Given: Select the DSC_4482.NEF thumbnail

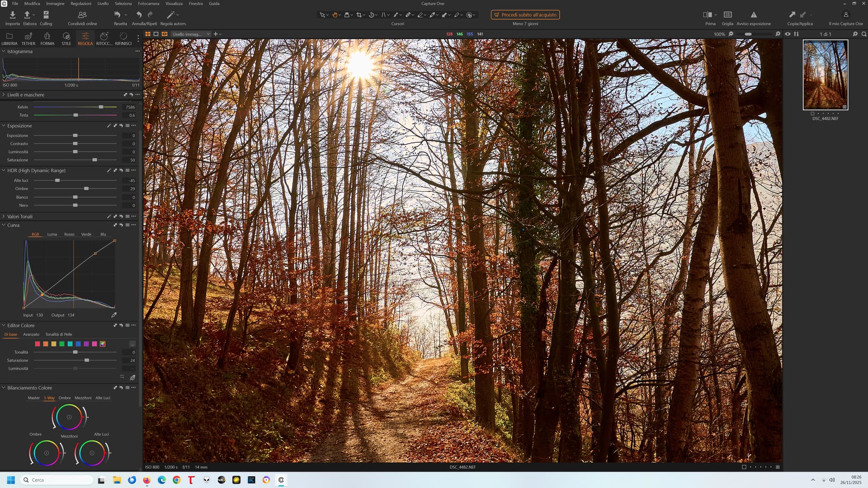Looking at the screenshot, I should coord(825,75).
